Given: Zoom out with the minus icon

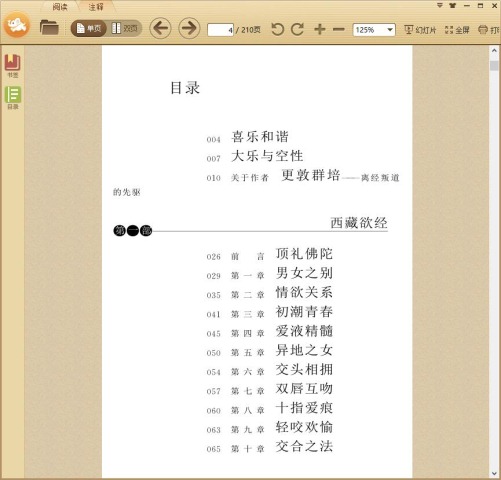Looking at the screenshot, I should point(339,29).
